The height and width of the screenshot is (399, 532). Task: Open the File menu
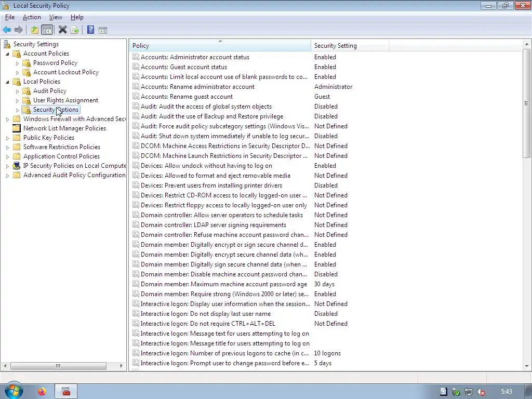pos(9,17)
